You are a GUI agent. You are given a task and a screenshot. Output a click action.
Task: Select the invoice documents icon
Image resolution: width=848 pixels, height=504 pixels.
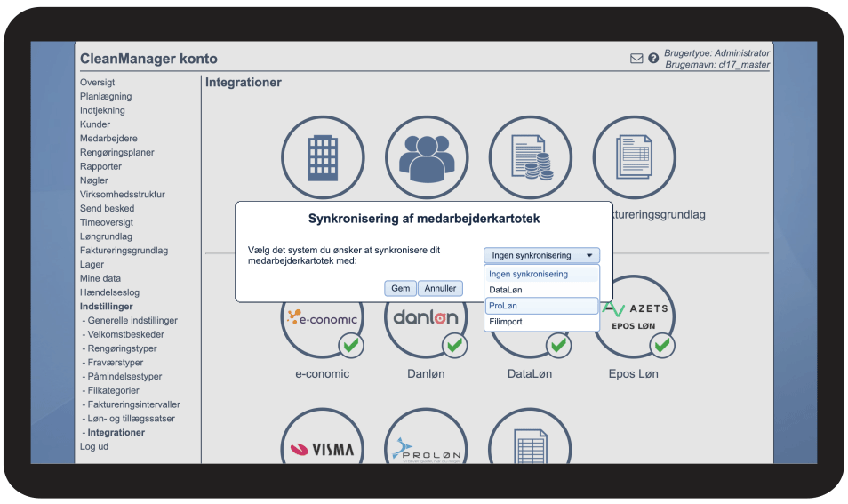[x=635, y=157]
